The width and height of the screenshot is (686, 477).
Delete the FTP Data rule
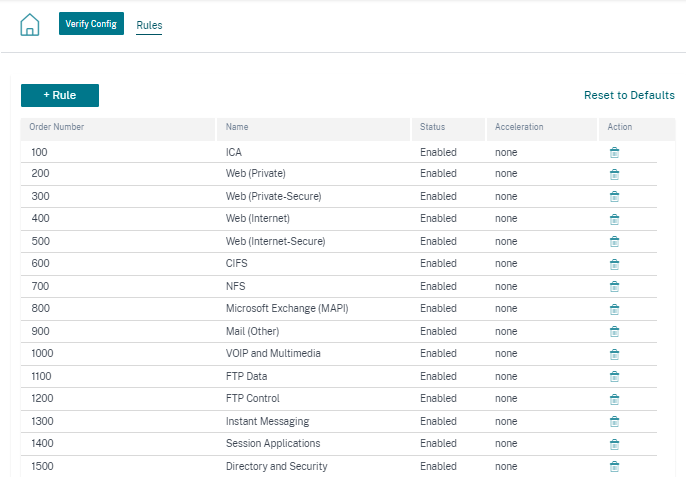click(x=614, y=376)
